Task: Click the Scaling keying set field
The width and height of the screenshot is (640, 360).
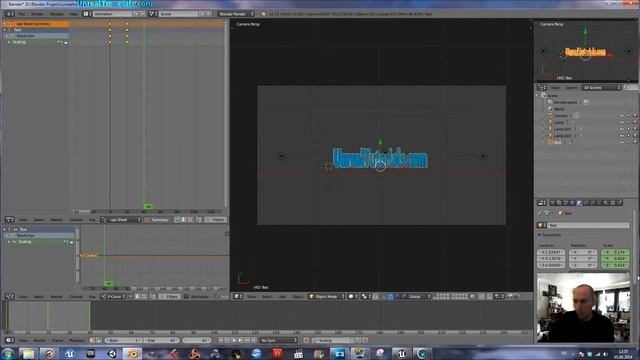Action: (334, 340)
